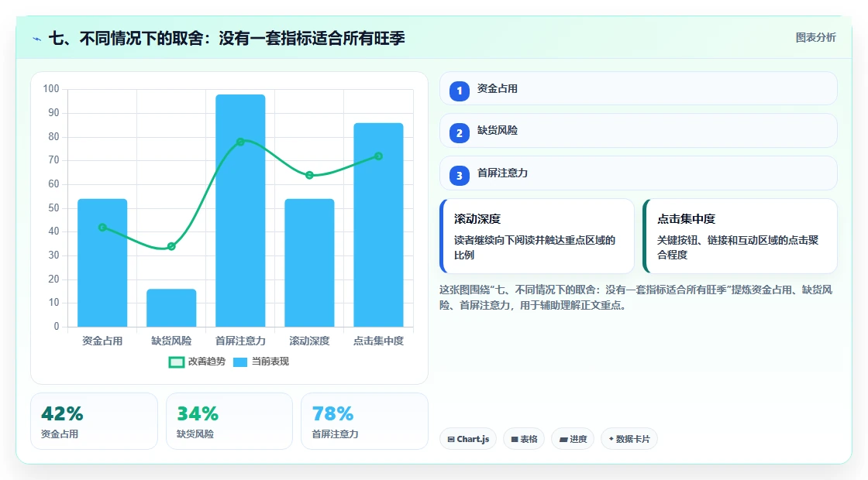Click the trend line point on 首屏注意力
This screenshot has width=868, height=480.
point(240,142)
